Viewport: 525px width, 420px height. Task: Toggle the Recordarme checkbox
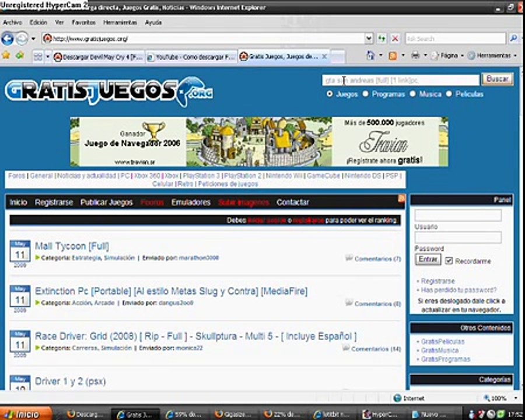coord(449,261)
